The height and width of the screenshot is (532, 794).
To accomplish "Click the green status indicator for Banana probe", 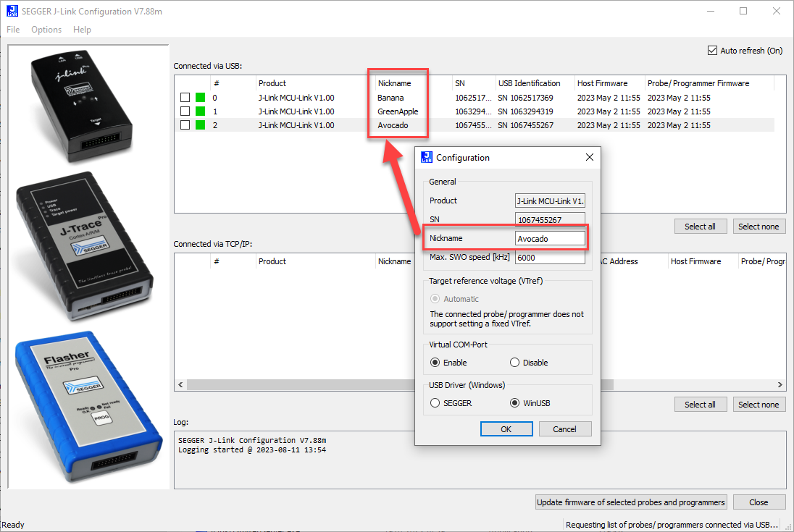I will 201,98.
